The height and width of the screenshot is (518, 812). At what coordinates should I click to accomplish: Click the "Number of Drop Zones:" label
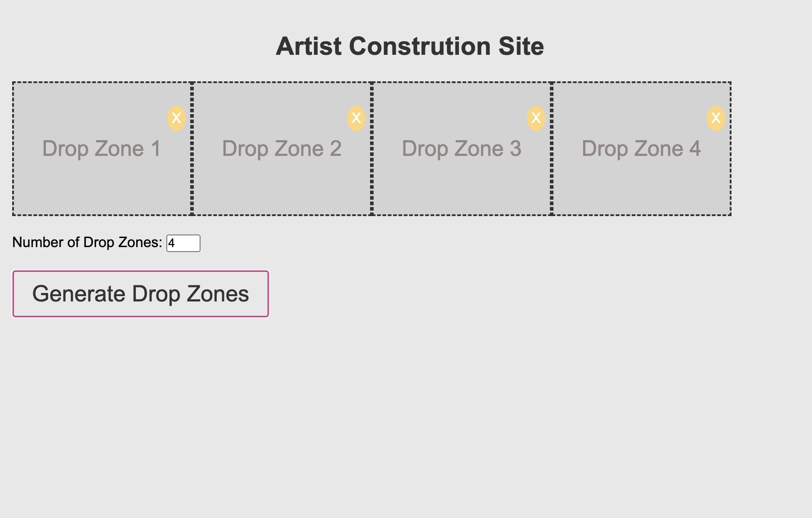tap(87, 243)
